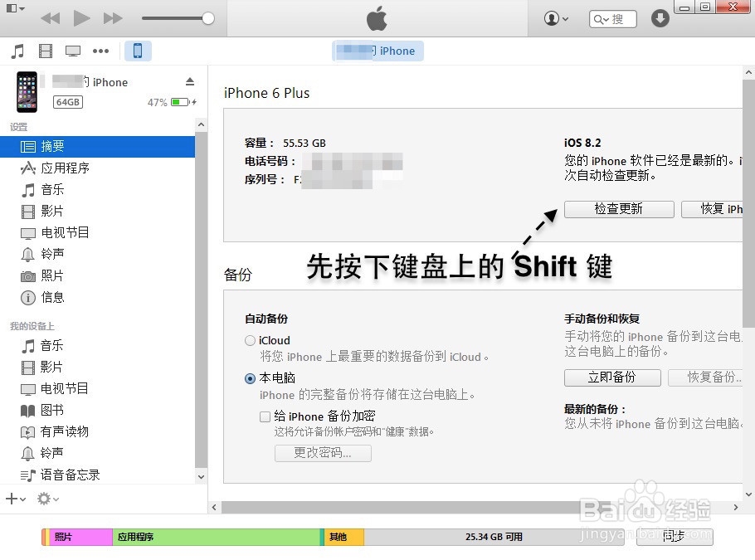Viewport: 755px width, 560px height.
Task: Click the 立即备份 button
Action: (612, 377)
